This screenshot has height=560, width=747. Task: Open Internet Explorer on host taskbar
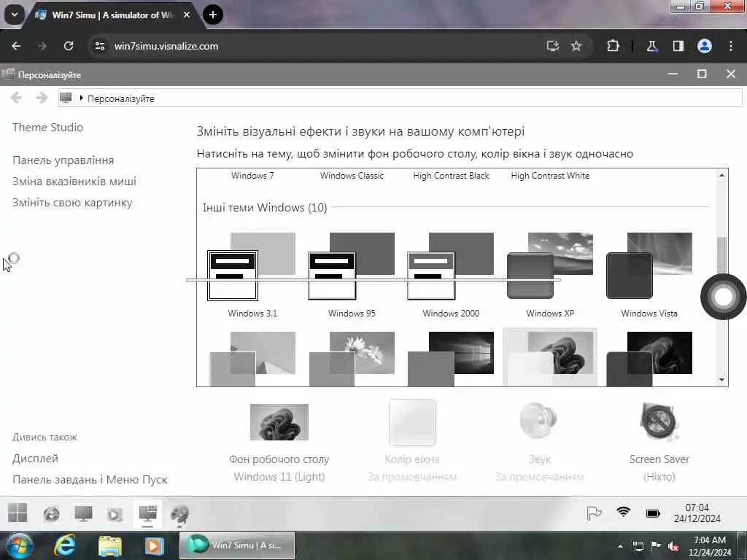tap(65, 545)
